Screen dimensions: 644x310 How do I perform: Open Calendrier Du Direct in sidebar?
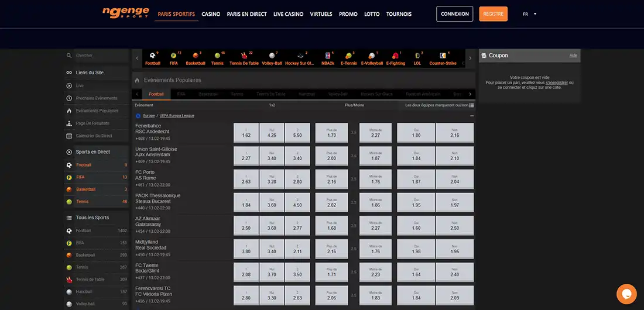[94, 136]
